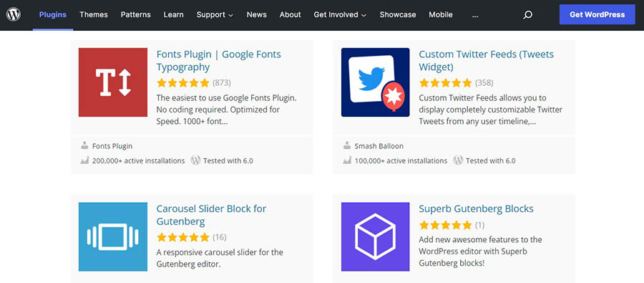Select the Custom Twitter Feeds bird icon
Screen dimensions: 644x283
(x=376, y=82)
